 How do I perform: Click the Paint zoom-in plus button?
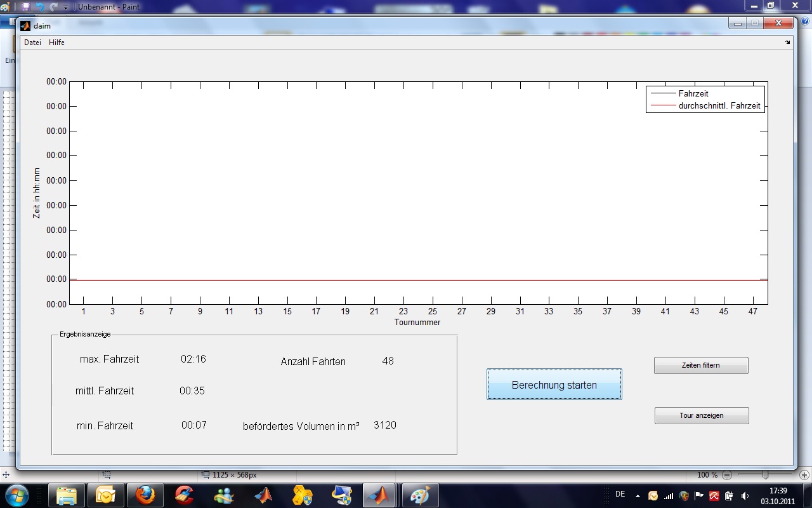[x=804, y=475]
